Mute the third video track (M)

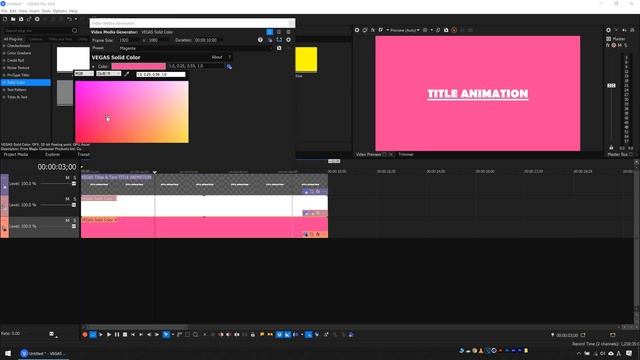[x=67, y=220]
